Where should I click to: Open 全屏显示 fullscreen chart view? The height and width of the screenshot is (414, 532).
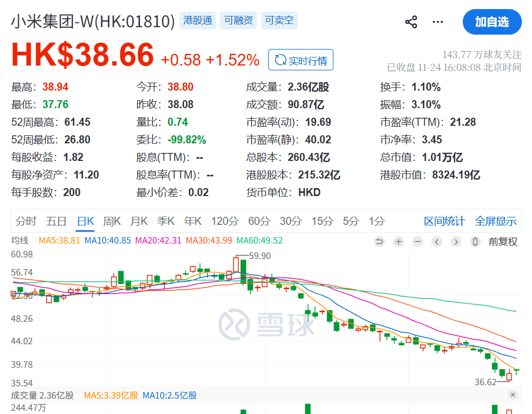pyautogui.click(x=495, y=221)
